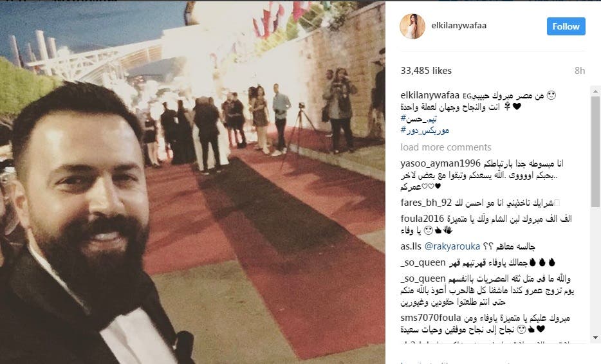
Task: Load more comments on the post
Action: (x=446, y=147)
